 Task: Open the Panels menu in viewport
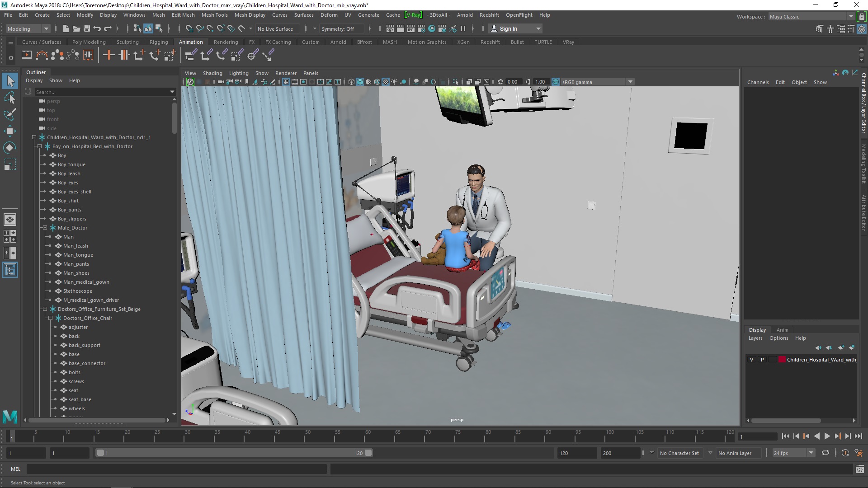pyautogui.click(x=311, y=73)
